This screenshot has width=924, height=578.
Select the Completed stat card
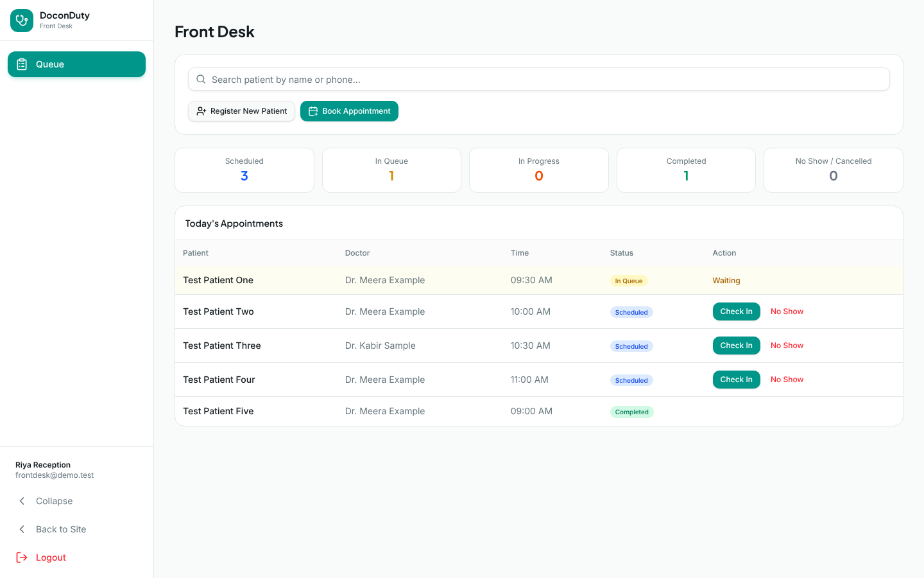click(686, 170)
